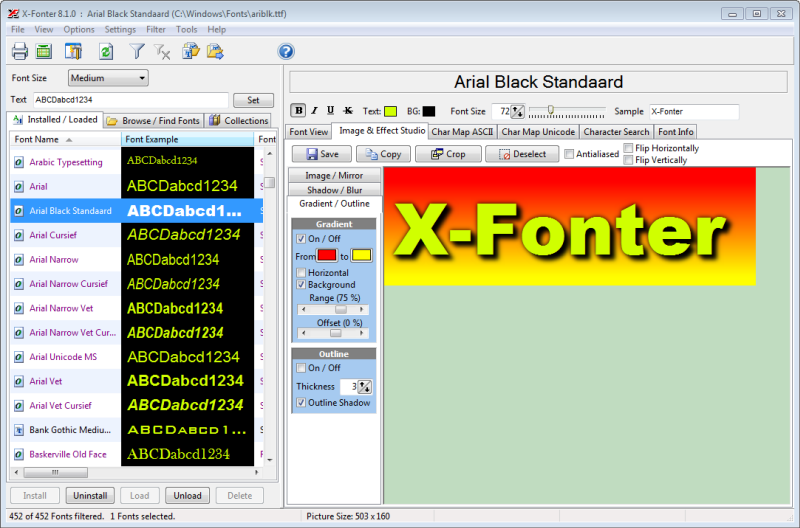Expand the Image / Mirror section
This screenshot has width=800, height=528.
334,175
